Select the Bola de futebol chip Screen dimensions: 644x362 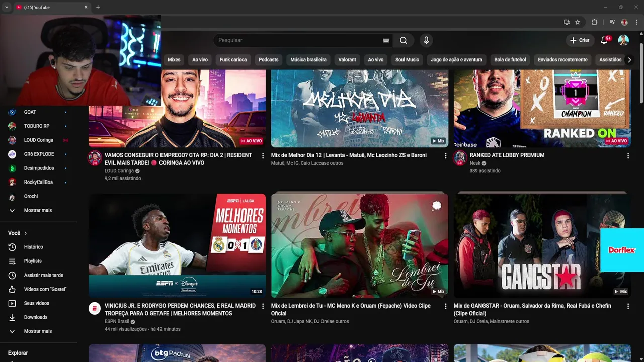pyautogui.click(x=510, y=60)
